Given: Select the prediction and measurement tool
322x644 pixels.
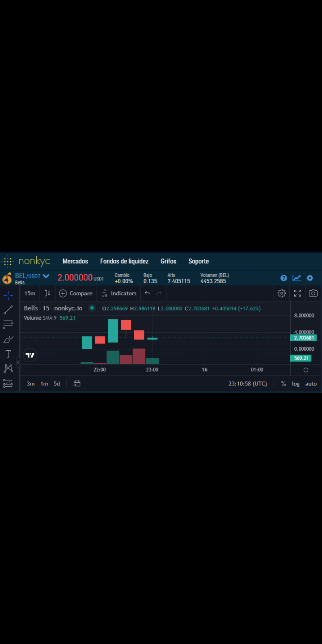Looking at the screenshot, I should 8,383.
